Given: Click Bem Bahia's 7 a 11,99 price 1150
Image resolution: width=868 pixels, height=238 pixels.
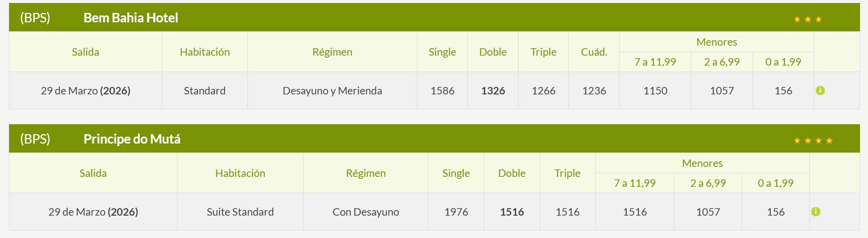Looking at the screenshot, I should (655, 90).
